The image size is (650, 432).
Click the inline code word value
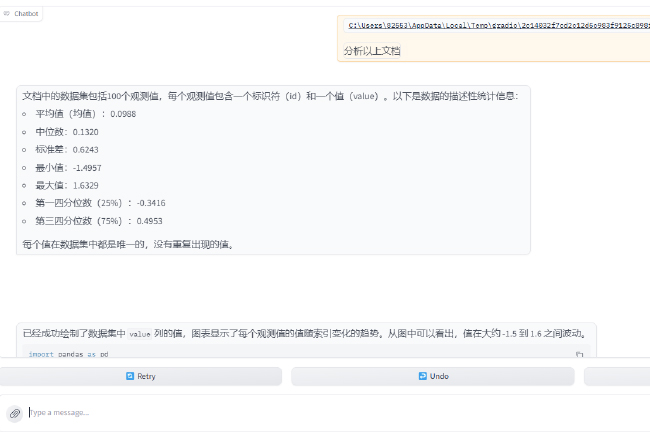(x=140, y=334)
